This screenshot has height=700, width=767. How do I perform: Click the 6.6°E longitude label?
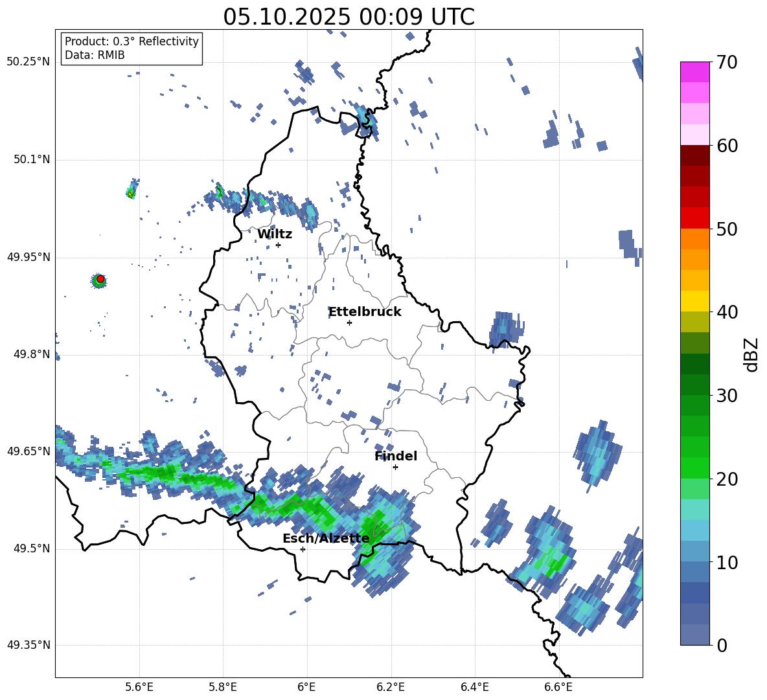[558, 687]
